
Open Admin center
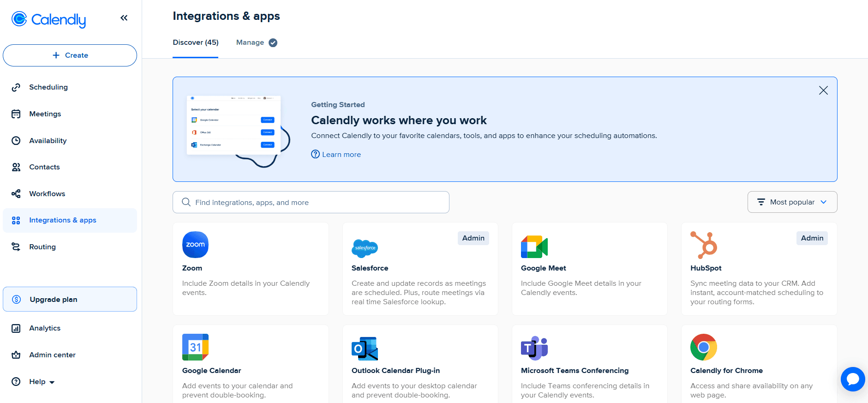pos(70,355)
